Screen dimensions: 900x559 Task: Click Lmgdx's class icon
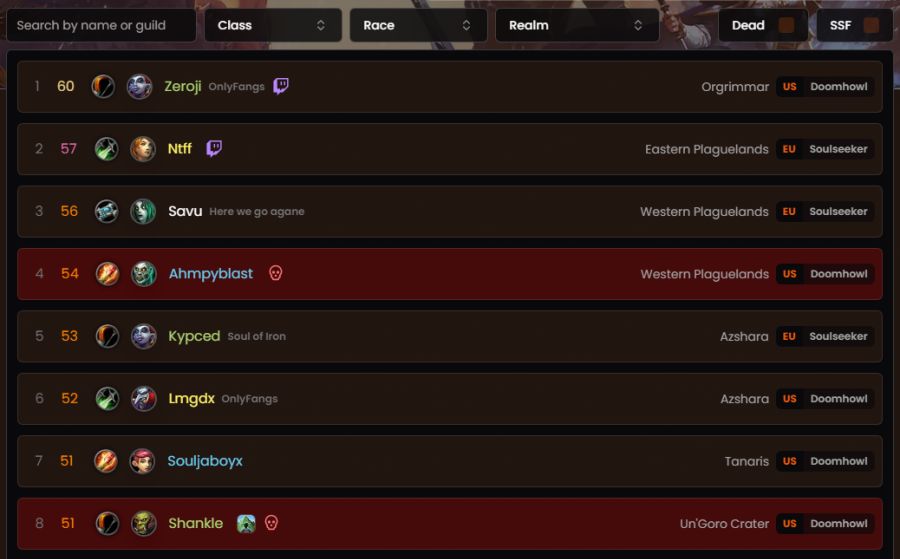click(107, 398)
